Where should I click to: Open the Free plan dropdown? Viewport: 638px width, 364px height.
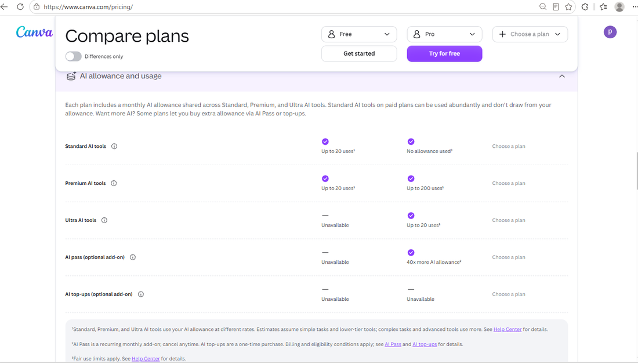[359, 34]
